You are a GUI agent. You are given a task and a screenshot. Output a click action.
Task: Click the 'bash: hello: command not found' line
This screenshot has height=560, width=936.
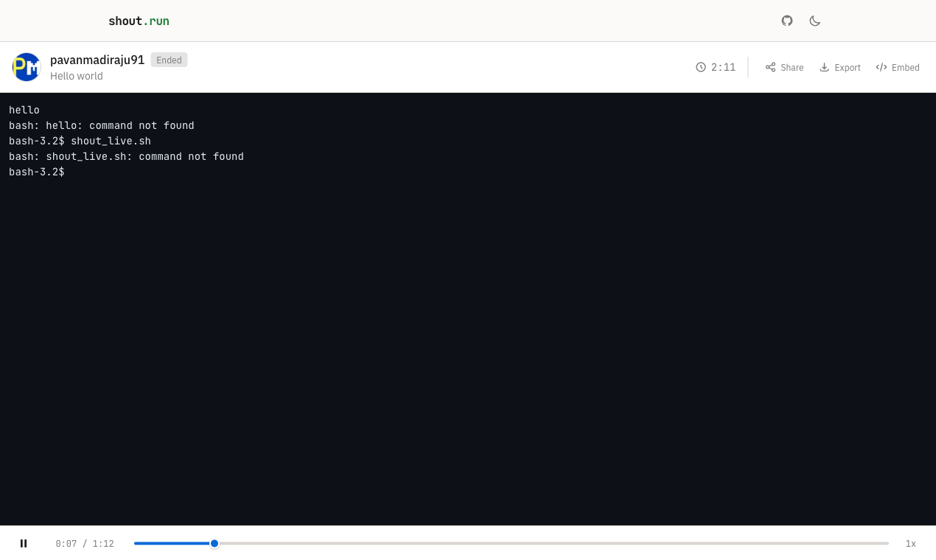[102, 125]
